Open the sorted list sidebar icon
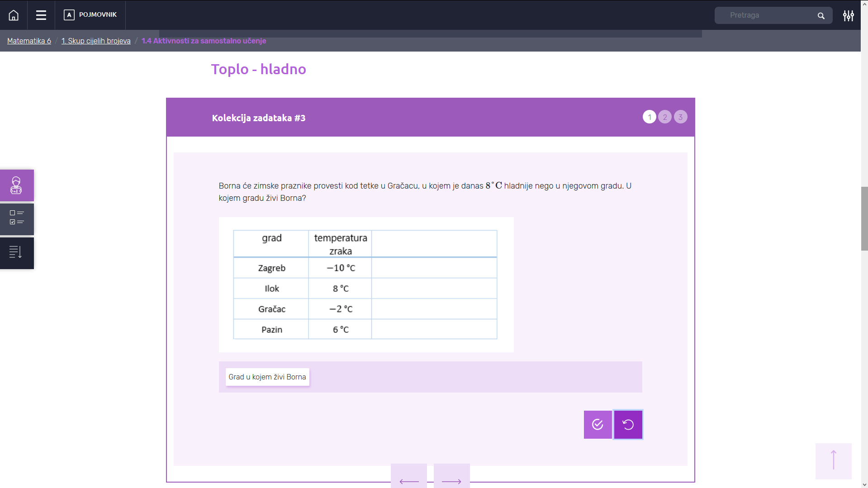Image resolution: width=868 pixels, height=488 pixels. click(17, 252)
